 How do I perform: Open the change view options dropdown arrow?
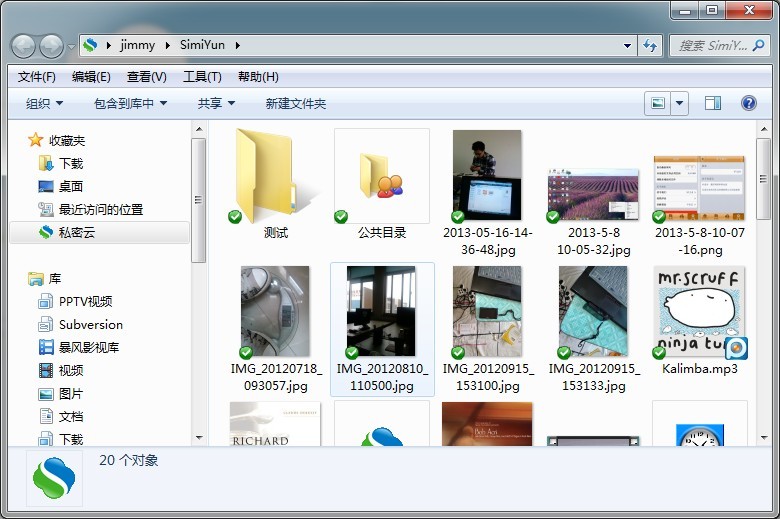680,103
